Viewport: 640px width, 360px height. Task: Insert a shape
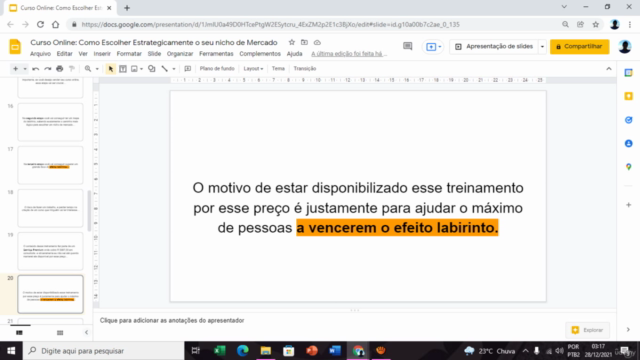[x=151, y=69]
